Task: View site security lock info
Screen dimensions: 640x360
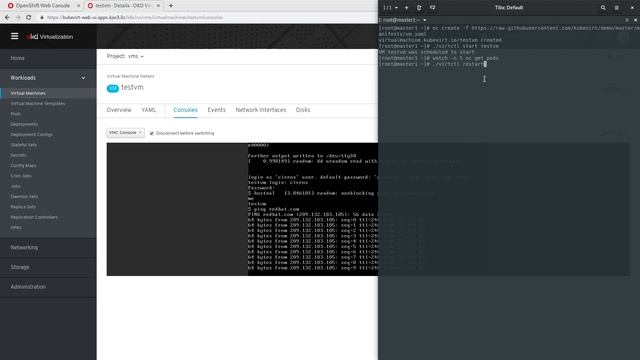Action: pos(42,18)
